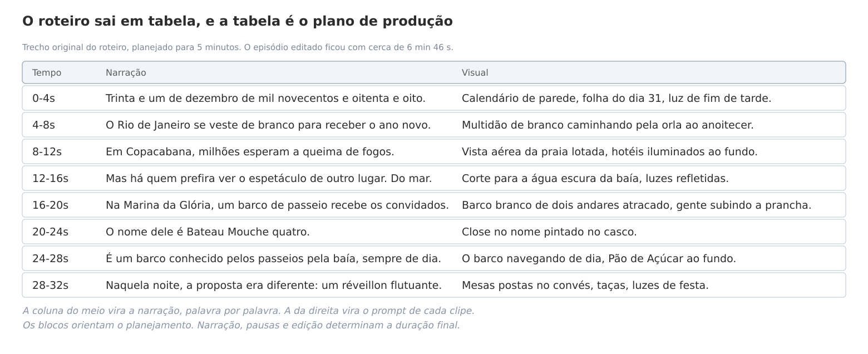Click visual 'Mesas postas no convés' cell
The width and height of the screenshot is (868, 354).
click(x=585, y=286)
